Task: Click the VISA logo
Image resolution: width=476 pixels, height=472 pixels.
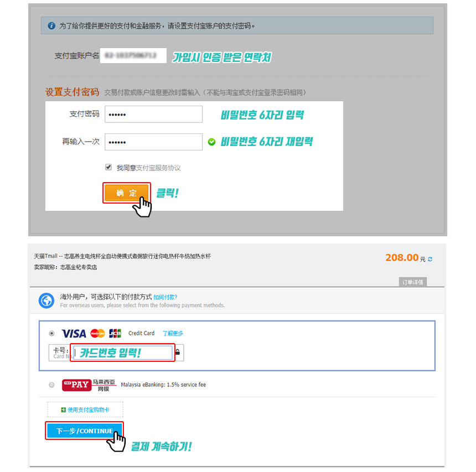Action: (x=74, y=334)
